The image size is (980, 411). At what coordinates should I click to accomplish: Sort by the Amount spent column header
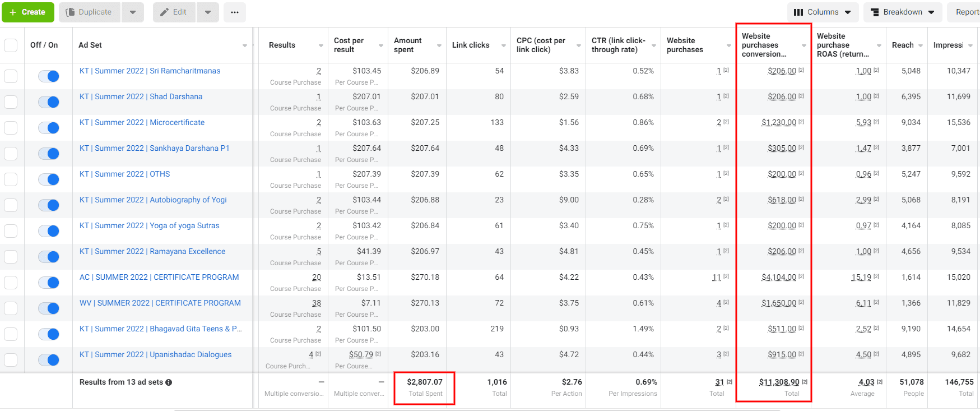pyautogui.click(x=407, y=45)
